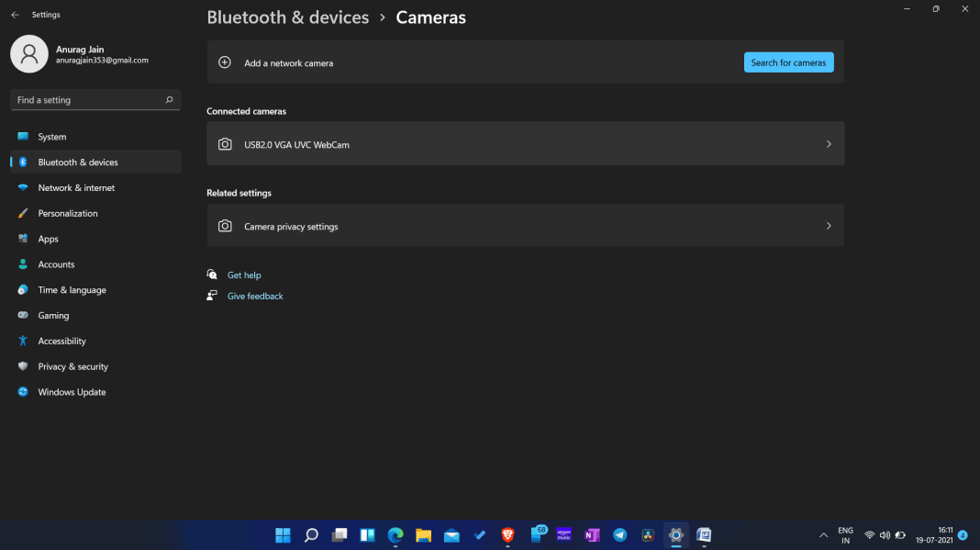This screenshot has height=550, width=980.
Task: Click the back arrow in Settings
Action: click(15, 14)
